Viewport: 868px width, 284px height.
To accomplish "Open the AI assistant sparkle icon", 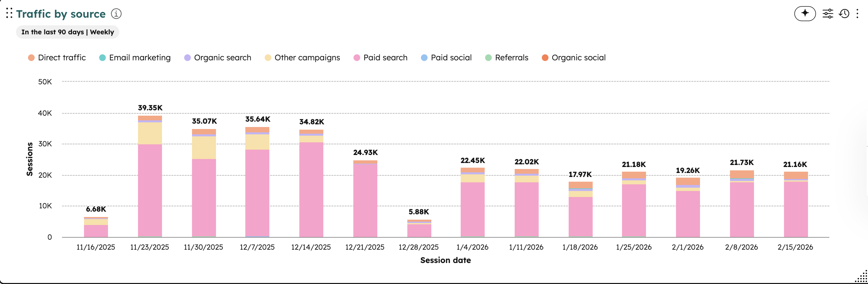I will tap(805, 14).
